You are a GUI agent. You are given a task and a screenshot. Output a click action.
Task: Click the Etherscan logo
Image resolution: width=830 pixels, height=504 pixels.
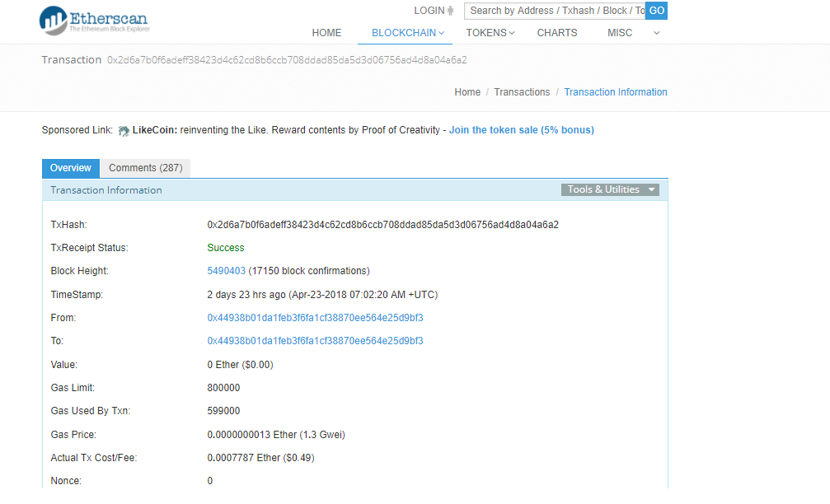(x=94, y=21)
